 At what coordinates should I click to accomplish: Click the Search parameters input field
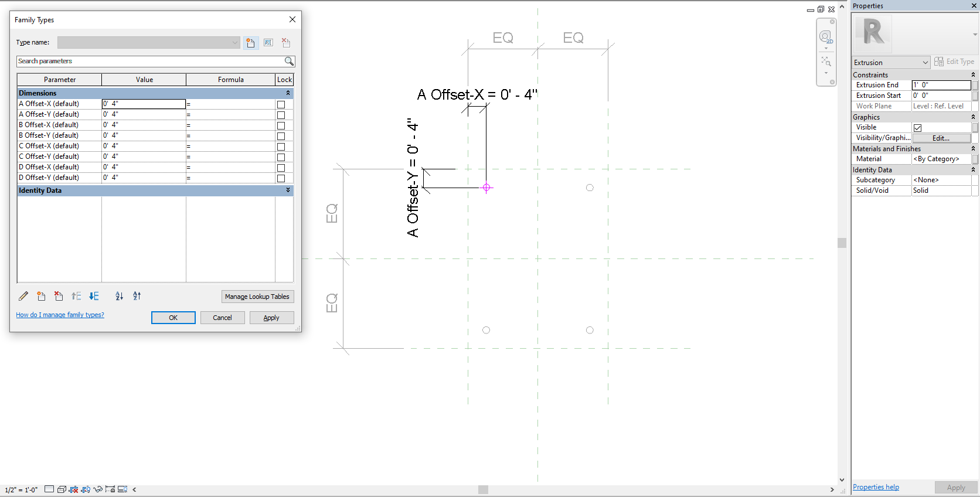point(150,61)
